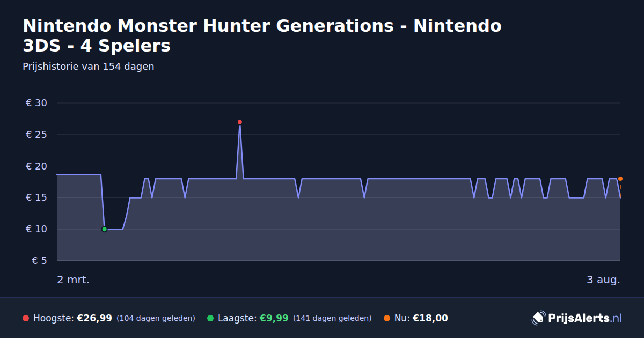Image resolution: width=644 pixels, height=338 pixels.
Task: Click the 3 aug. end date label
Action: [603, 280]
